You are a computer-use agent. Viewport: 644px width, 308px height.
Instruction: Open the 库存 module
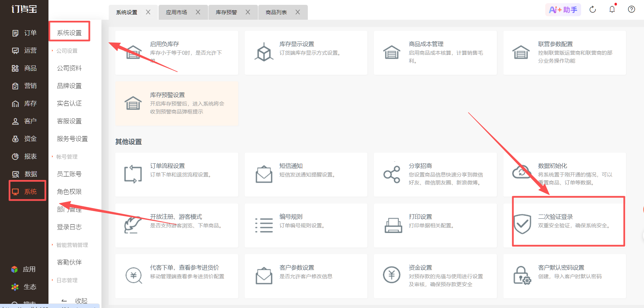pyautogui.click(x=24, y=103)
